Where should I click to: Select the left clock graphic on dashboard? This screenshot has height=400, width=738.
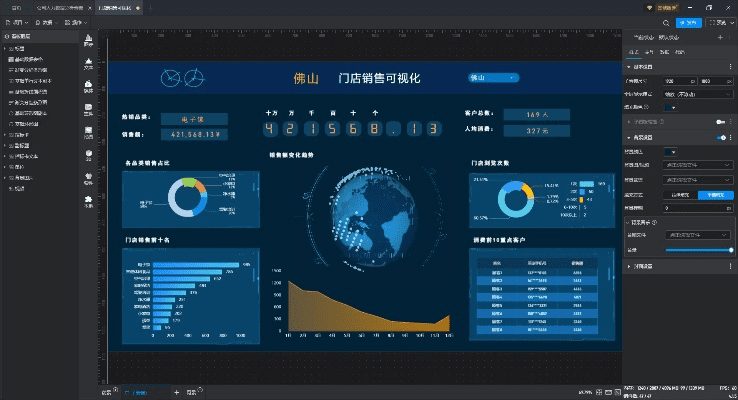(170, 78)
